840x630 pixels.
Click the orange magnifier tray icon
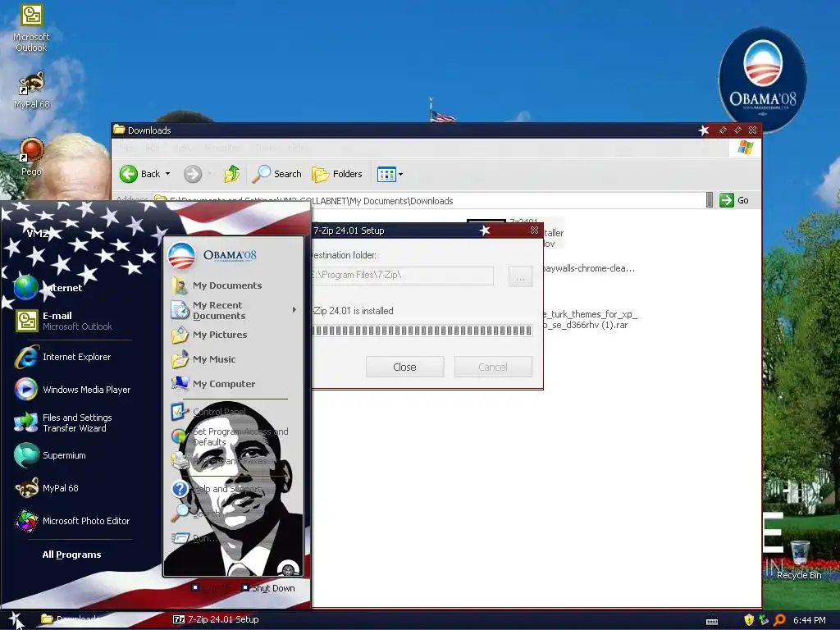tap(779, 620)
